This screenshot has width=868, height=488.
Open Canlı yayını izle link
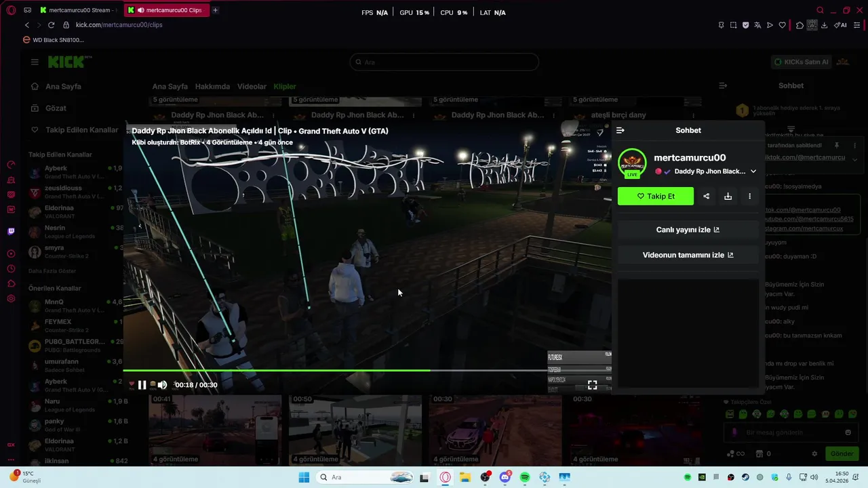(x=688, y=230)
